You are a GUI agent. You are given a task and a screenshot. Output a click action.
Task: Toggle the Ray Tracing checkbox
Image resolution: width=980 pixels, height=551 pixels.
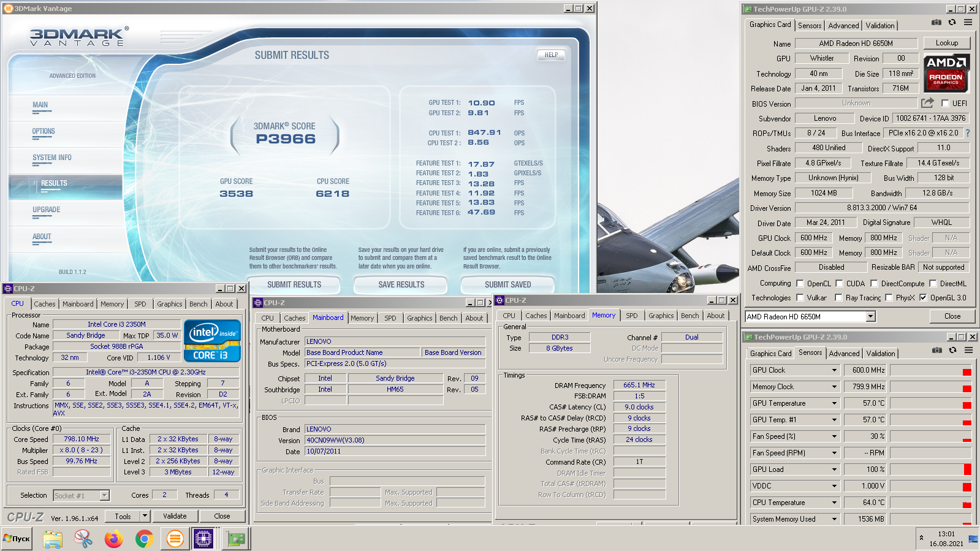(x=839, y=298)
